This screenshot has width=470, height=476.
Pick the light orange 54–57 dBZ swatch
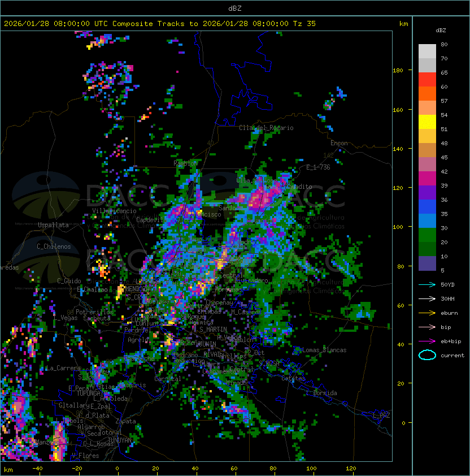427,108
